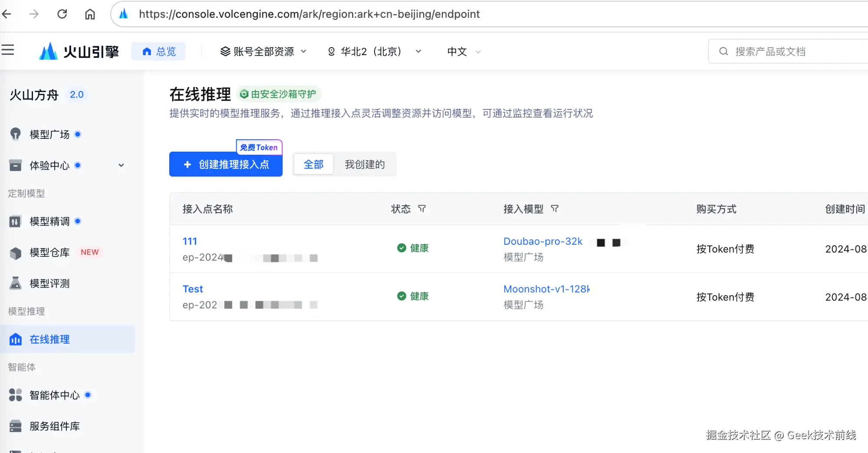Screen dimensions: 868x453
Task: Open 服务组件库 in the sidebar
Action: tap(55, 426)
